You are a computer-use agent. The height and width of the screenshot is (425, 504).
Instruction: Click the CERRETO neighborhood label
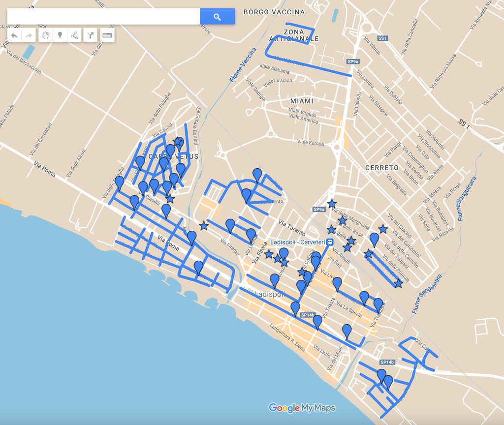382,168
